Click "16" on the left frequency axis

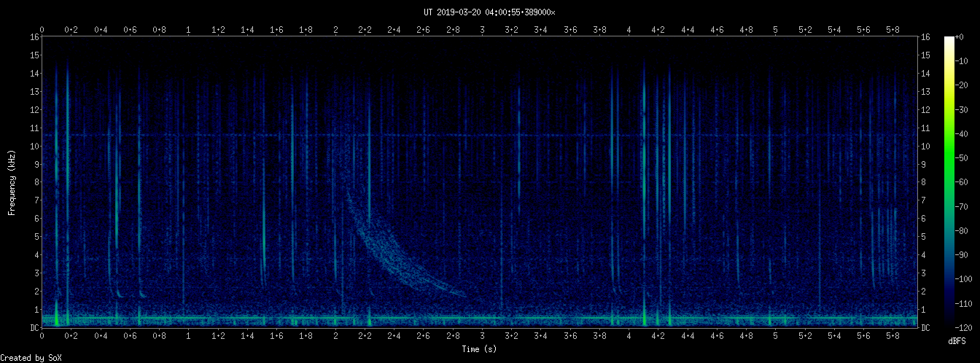(x=34, y=37)
